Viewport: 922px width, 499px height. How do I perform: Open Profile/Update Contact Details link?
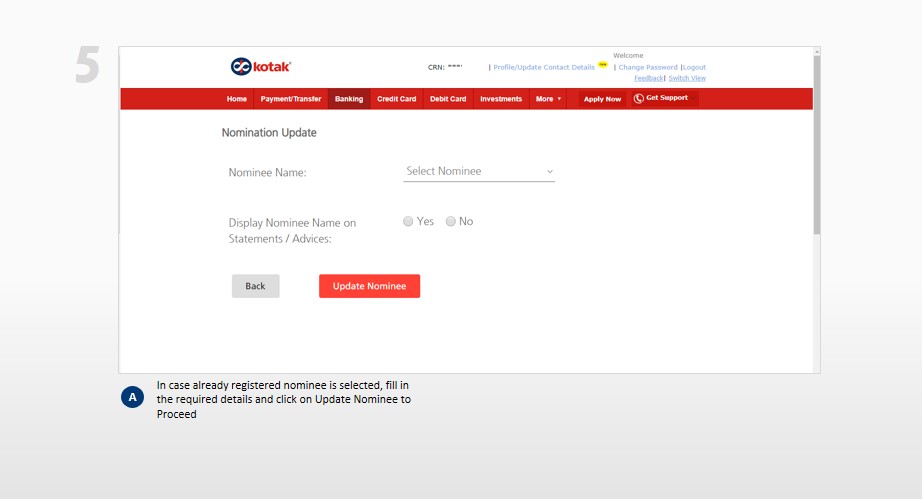coord(544,68)
